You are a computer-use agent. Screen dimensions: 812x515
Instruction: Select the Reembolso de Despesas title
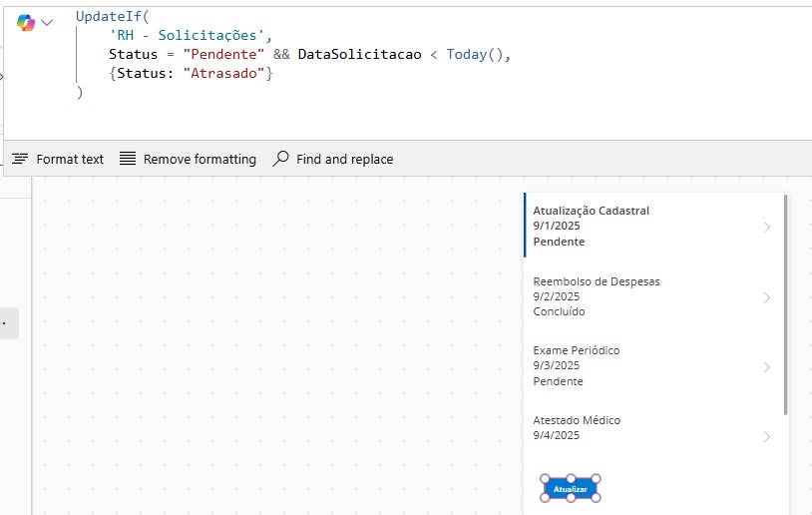tap(596, 281)
